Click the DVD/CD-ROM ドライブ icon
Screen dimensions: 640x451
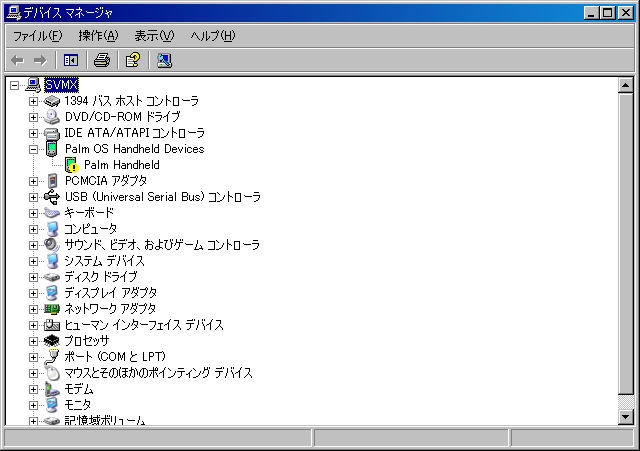[x=52, y=117]
